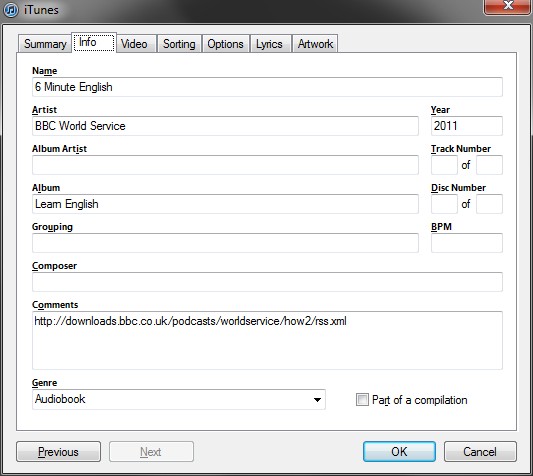
Task: Switch to the Lyrics tab
Action: [x=270, y=44]
